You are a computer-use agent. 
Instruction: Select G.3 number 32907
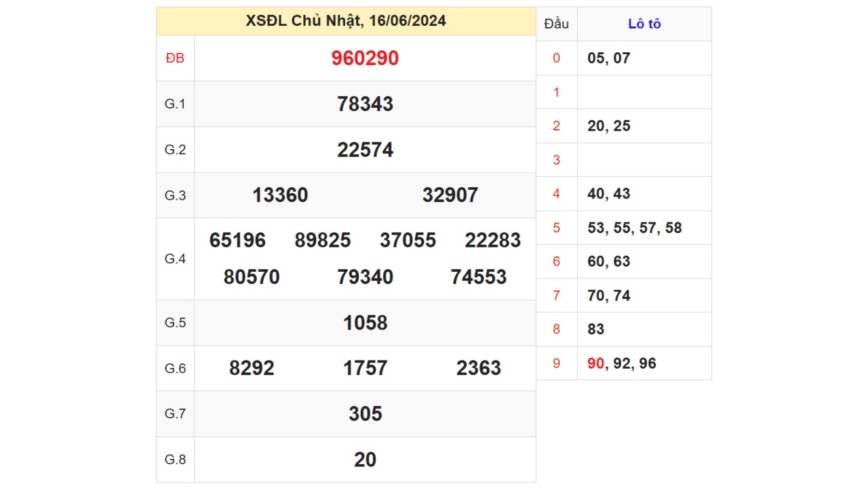tap(450, 195)
